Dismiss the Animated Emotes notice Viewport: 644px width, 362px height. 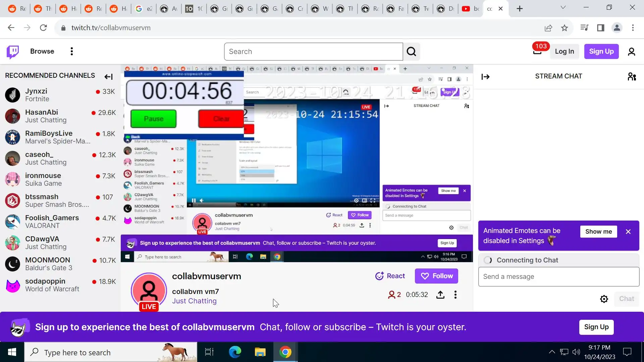[x=628, y=232]
